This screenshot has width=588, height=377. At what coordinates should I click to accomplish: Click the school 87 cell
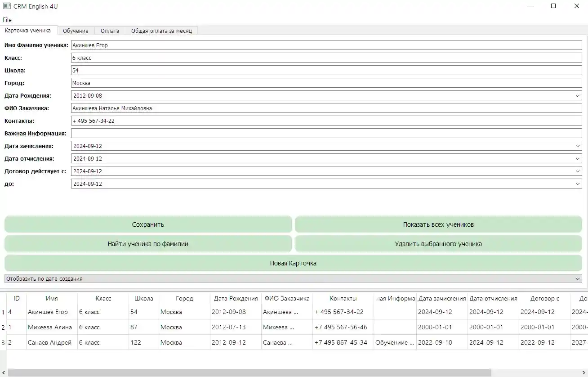144,327
